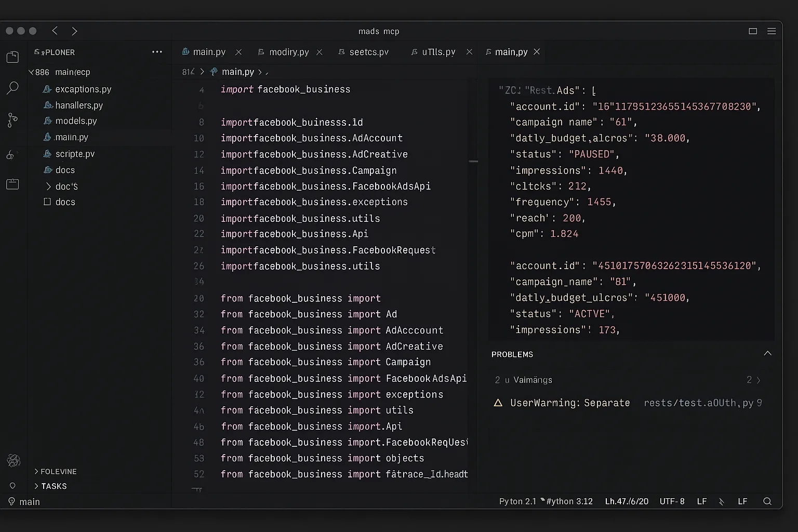Image resolution: width=798 pixels, height=532 pixels.
Task: Click the UserWarning: Separate problem entry
Action: pyautogui.click(x=570, y=403)
